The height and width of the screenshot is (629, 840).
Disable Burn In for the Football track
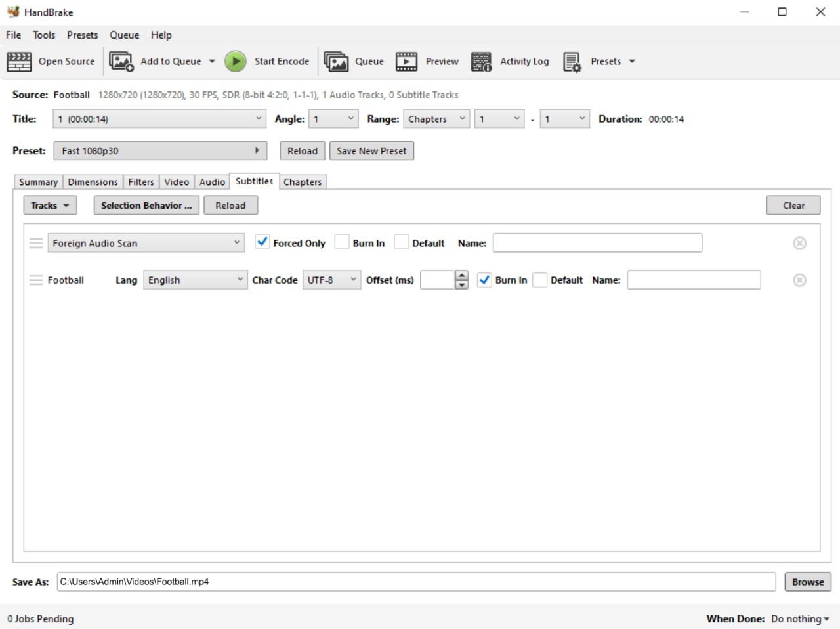click(x=484, y=280)
